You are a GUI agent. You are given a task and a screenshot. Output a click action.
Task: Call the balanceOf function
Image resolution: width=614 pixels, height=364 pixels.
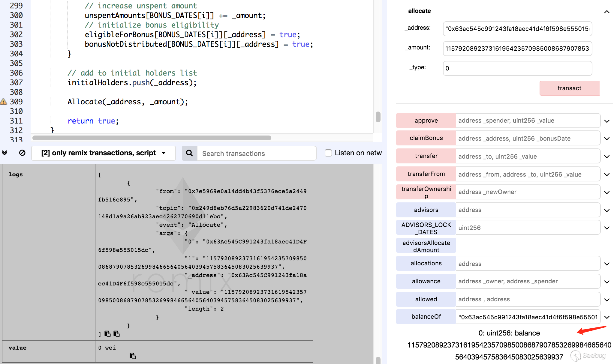coord(426,317)
